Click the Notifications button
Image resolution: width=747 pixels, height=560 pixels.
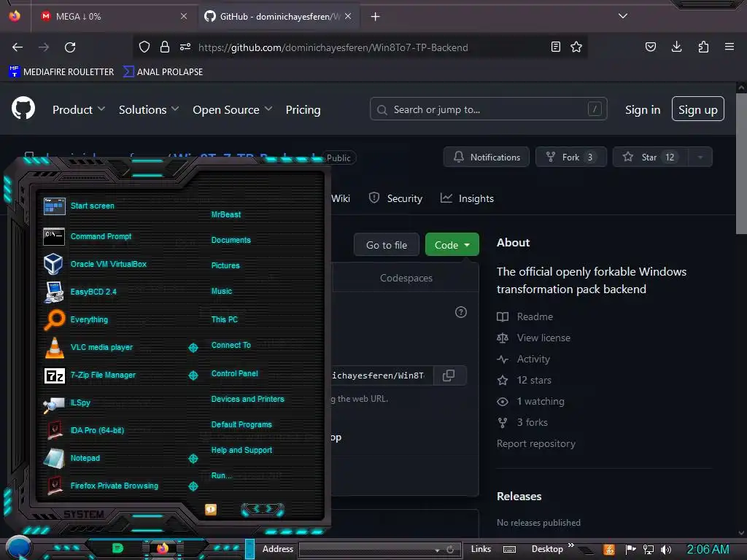pyautogui.click(x=486, y=157)
